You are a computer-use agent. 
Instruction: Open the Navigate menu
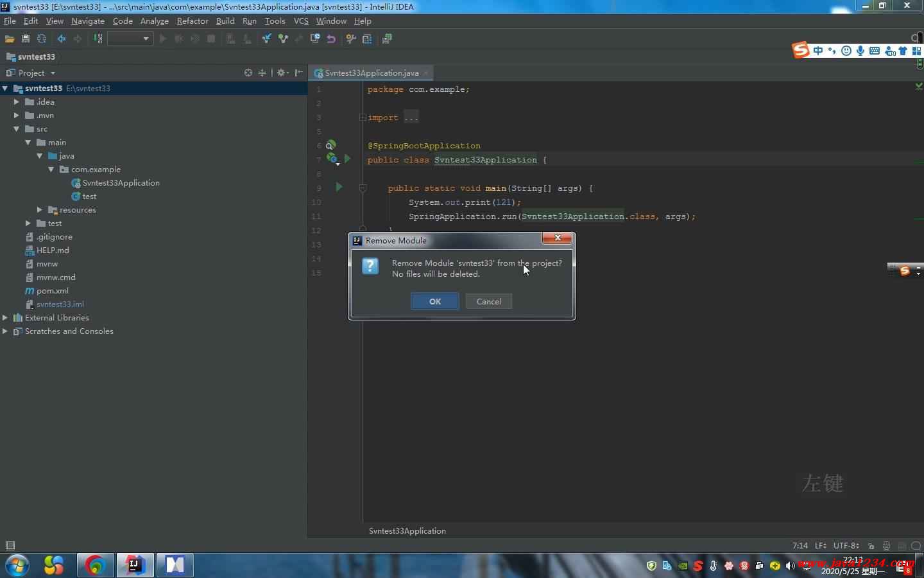pyautogui.click(x=88, y=21)
